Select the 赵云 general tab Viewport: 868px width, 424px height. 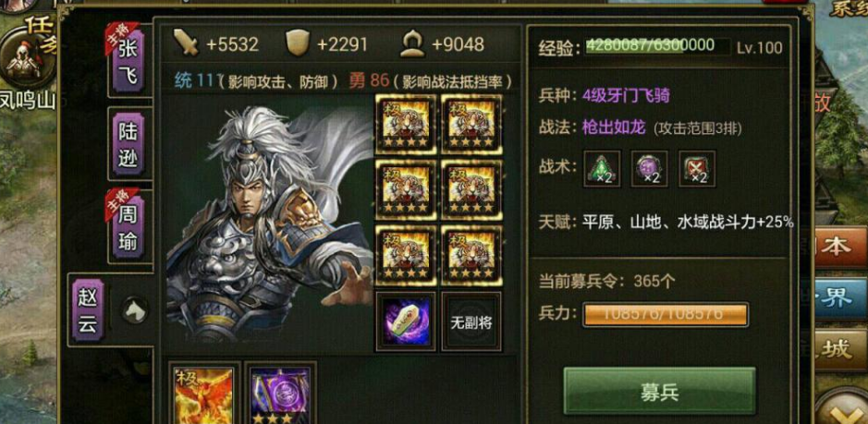coord(89,310)
